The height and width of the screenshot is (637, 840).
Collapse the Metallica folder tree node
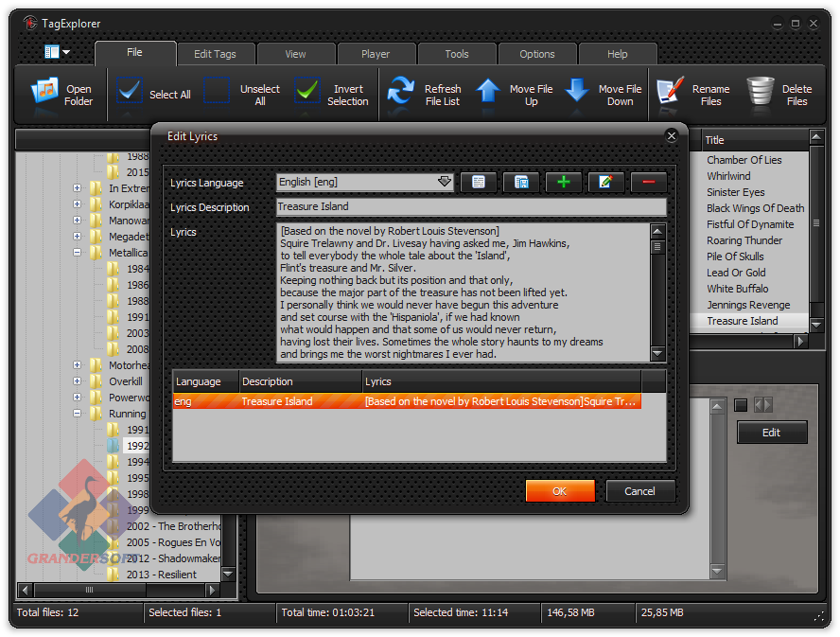point(77,253)
